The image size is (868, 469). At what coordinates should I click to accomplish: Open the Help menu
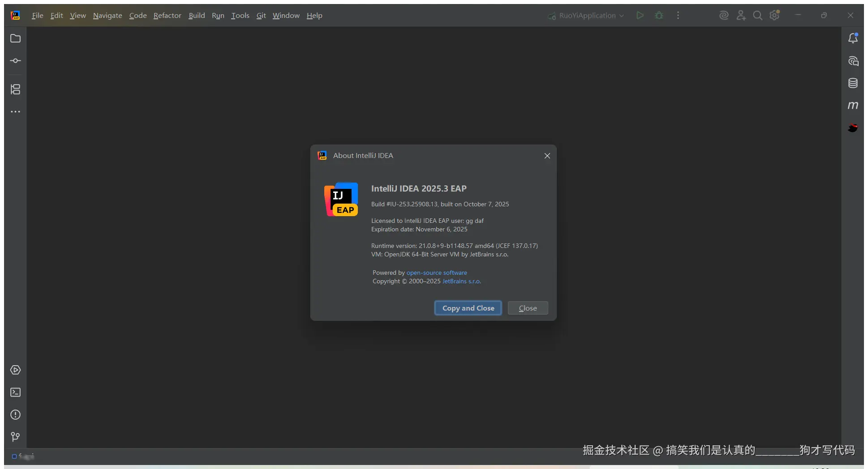coord(314,16)
